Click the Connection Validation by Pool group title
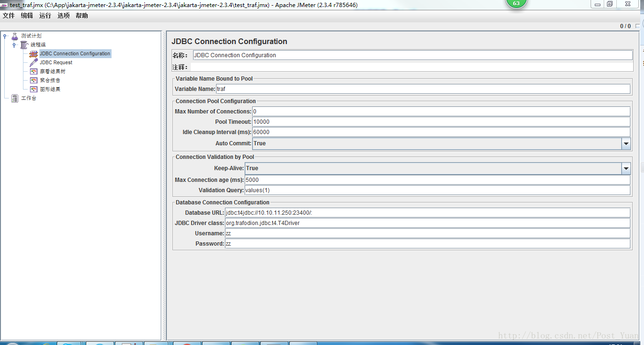The image size is (644, 345). pos(215,157)
